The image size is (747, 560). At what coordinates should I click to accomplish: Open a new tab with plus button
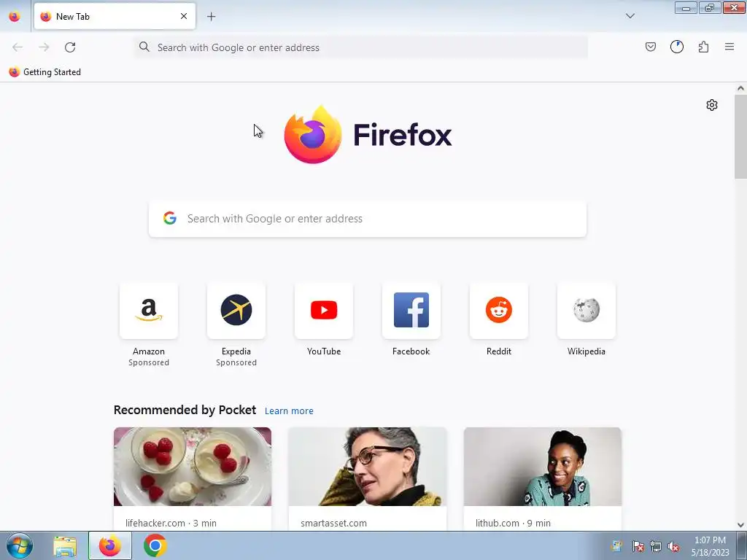[211, 17]
